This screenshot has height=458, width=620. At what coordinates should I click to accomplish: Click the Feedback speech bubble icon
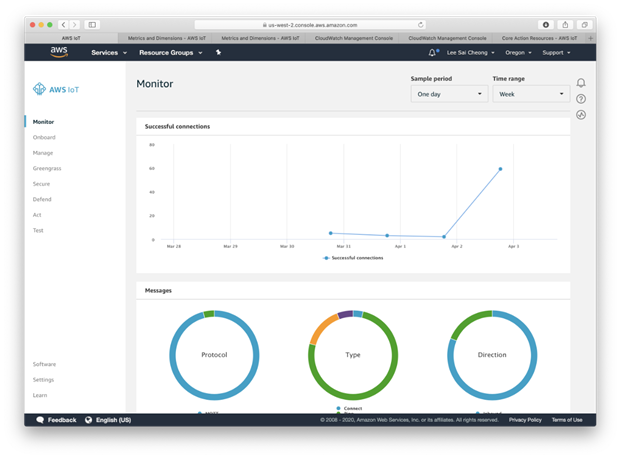click(x=40, y=420)
